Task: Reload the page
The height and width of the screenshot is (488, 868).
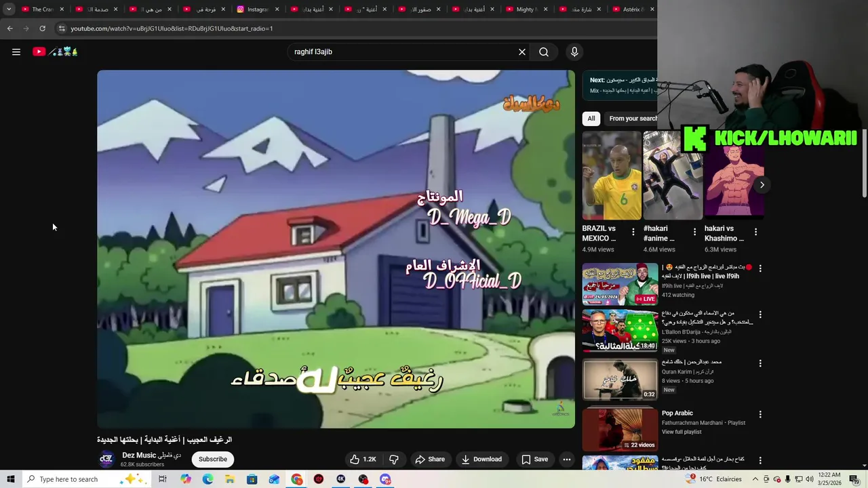Action: tap(42, 28)
